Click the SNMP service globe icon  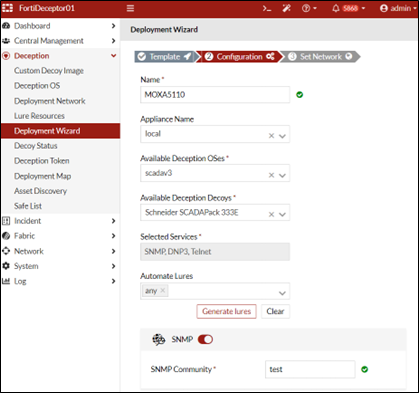tap(159, 339)
